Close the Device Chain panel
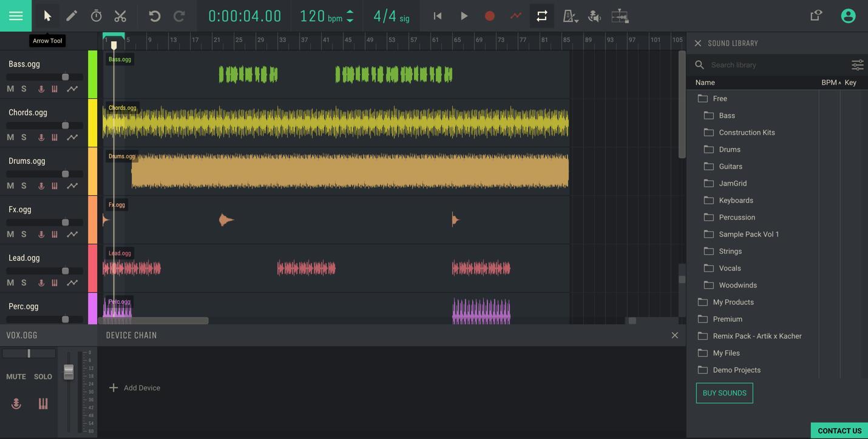The width and height of the screenshot is (868, 439). pos(674,335)
